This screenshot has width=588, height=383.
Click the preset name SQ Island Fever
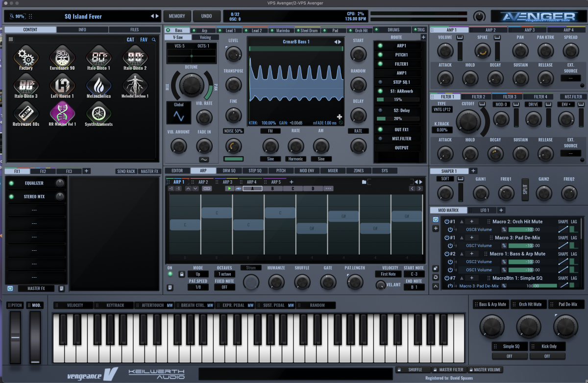coord(83,16)
